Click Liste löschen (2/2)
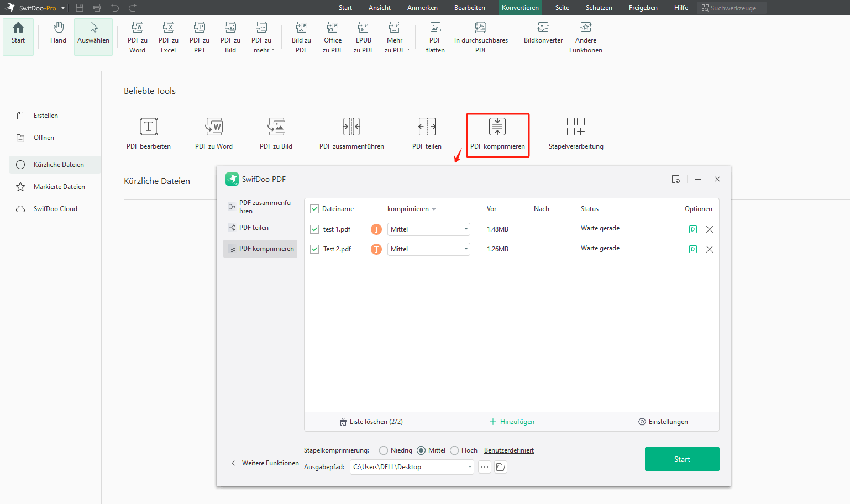Viewport: 850px width, 504px height. pos(371,422)
